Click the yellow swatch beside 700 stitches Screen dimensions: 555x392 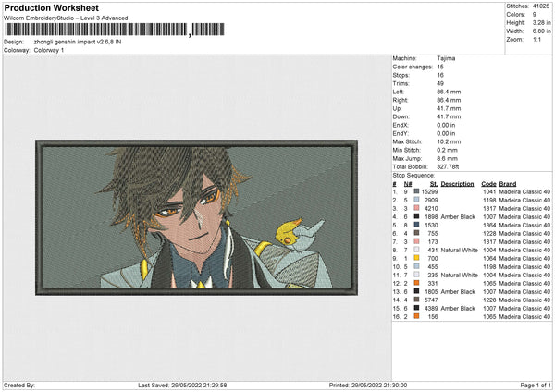point(416,258)
